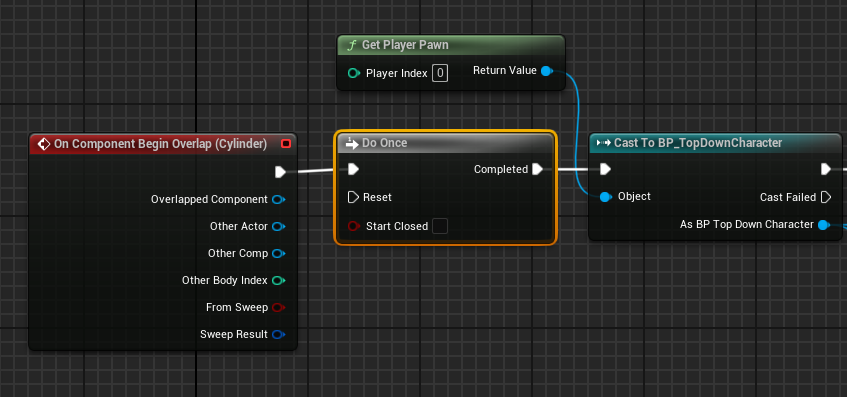The image size is (847, 397).
Task: Click the Overlapped Component label
Action: (x=209, y=199)
